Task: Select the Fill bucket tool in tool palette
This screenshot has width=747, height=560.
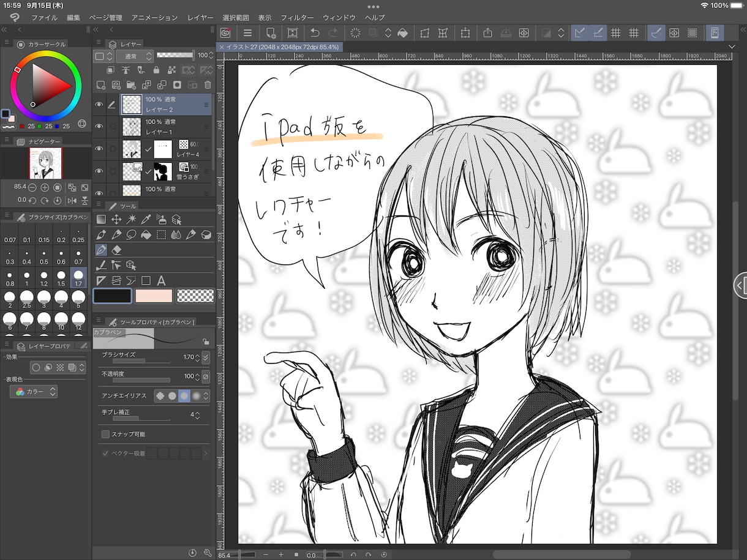Action: pyautogui.click(x=146, y=234)
